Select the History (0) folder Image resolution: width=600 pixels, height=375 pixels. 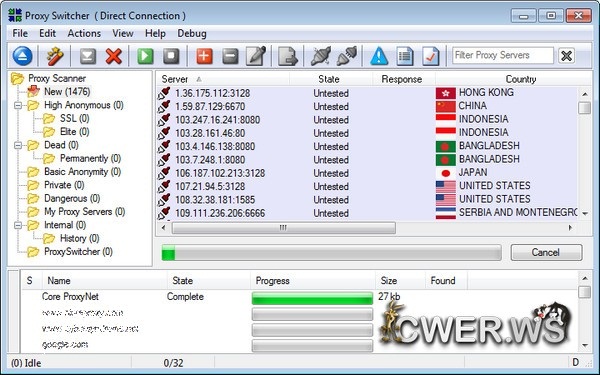click(x=80, y=238)
